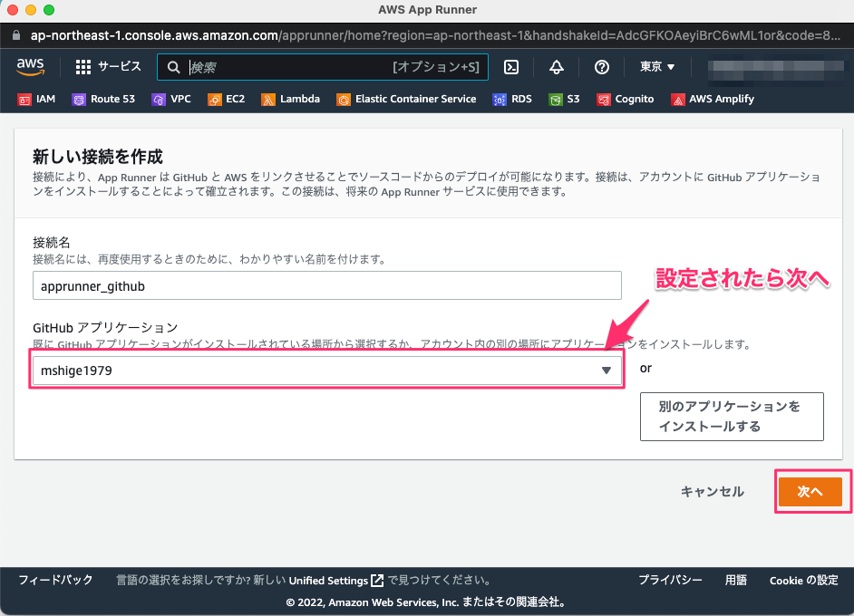Image resolution: width=854 pixels, height=616 pixels.
Task: Click the search magnifier icon
Action: point(173,67)
